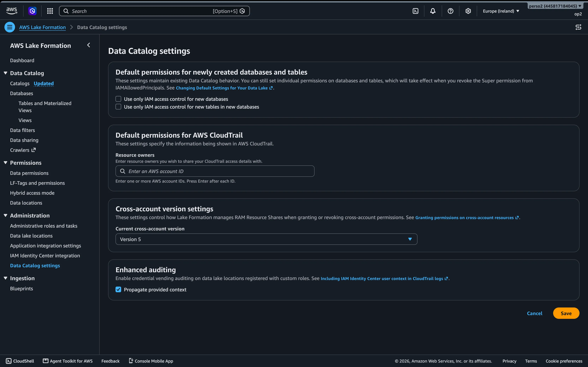
Task: Open the Terms link in footer
Action: click(531, 361)
